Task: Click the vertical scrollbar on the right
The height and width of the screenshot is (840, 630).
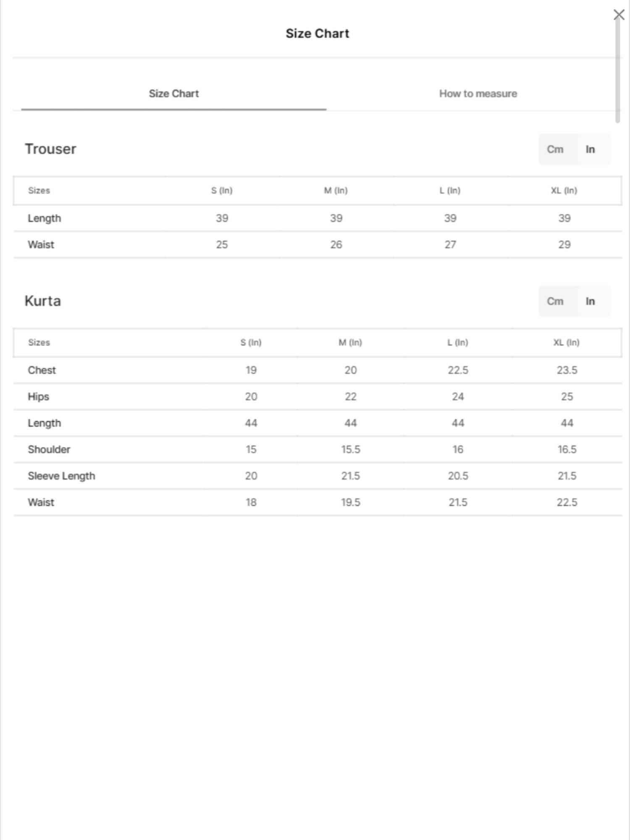Action: pyautogui.click(x=617, y=69)
